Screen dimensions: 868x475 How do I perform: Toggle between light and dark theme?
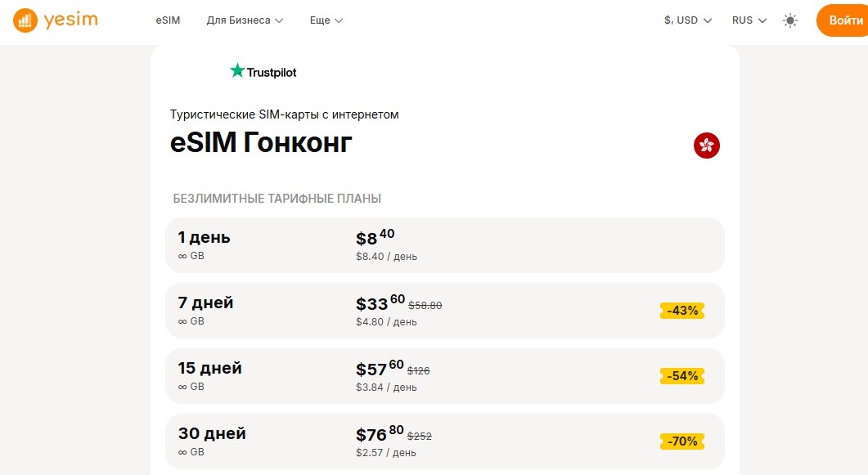coord(789,20)
